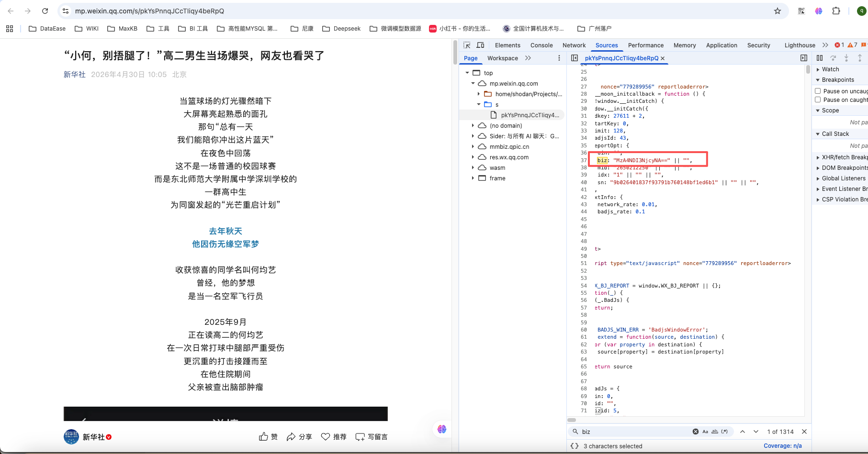868x454 pixels.
Task: Click the 写留言 comment button
Action: (x=372, y=437)
